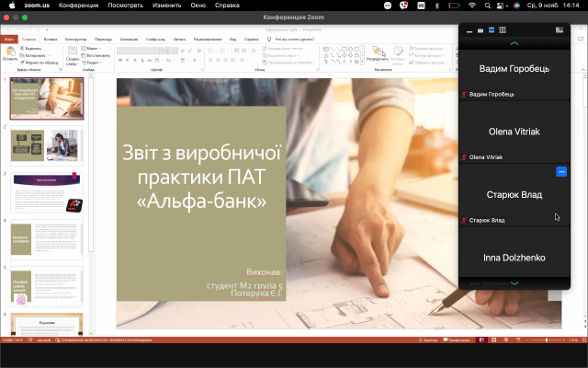The height and width of the screenshot is (368, 588).
Task: Switch to Normal view in status bar
Action: [x=481, y=339]
